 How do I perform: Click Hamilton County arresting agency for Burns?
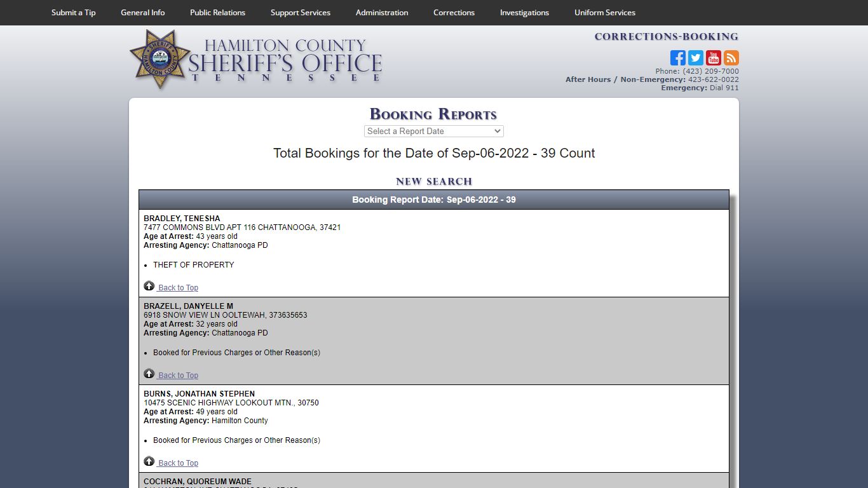pos(240,421)
